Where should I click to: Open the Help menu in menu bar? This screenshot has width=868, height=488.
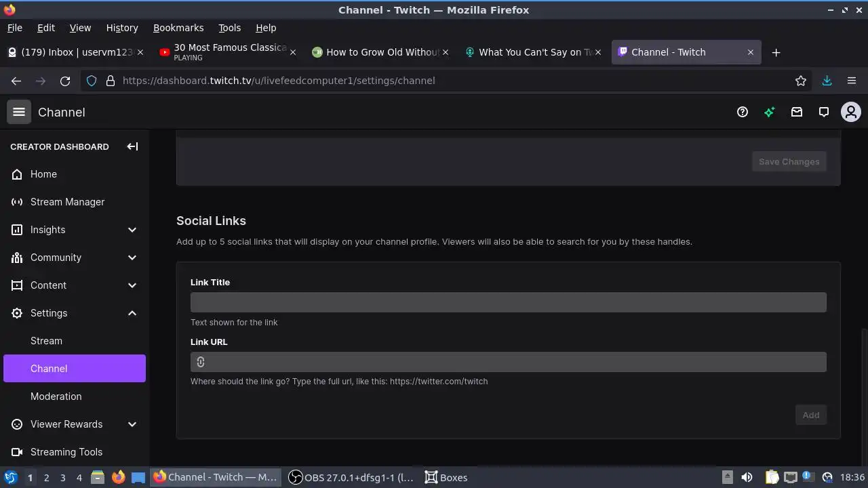[266, 28]
